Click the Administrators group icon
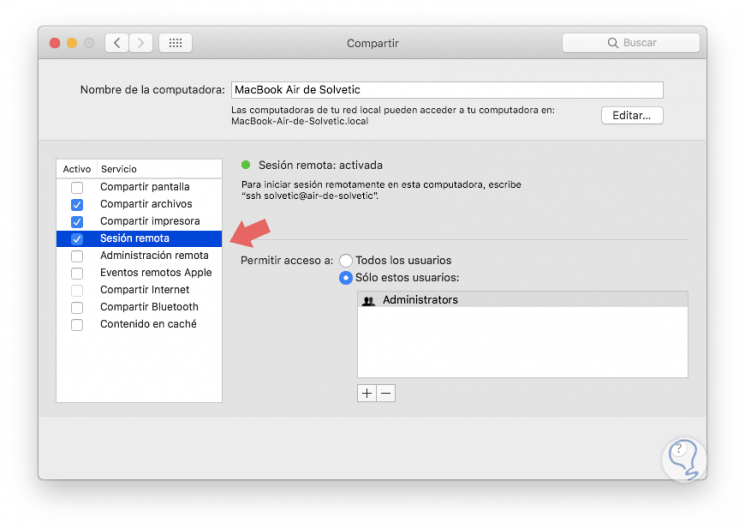The height and width of the screenshot is (530, 745). click(369, 300)
